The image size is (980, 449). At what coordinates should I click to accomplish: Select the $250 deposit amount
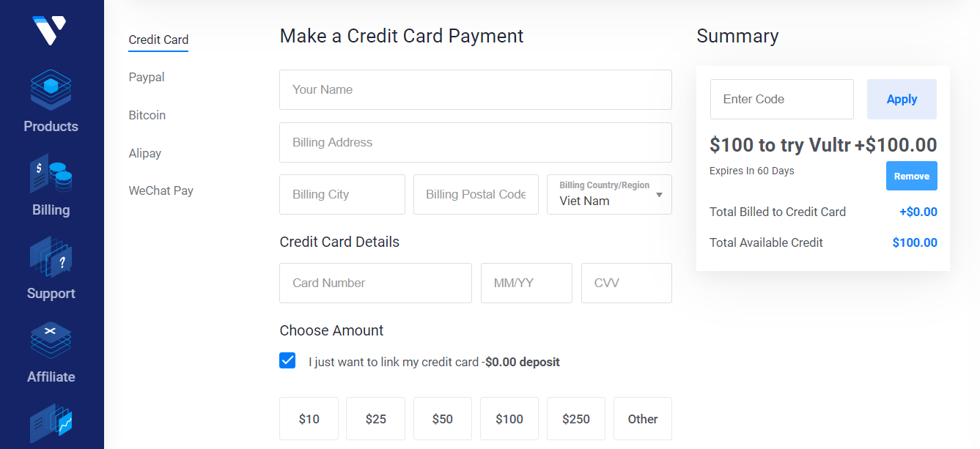click(x=576, y=419)
